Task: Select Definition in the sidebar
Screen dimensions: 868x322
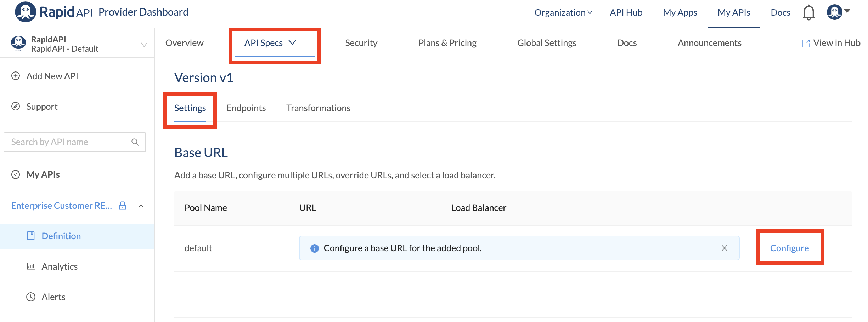Action: point(61,236)
